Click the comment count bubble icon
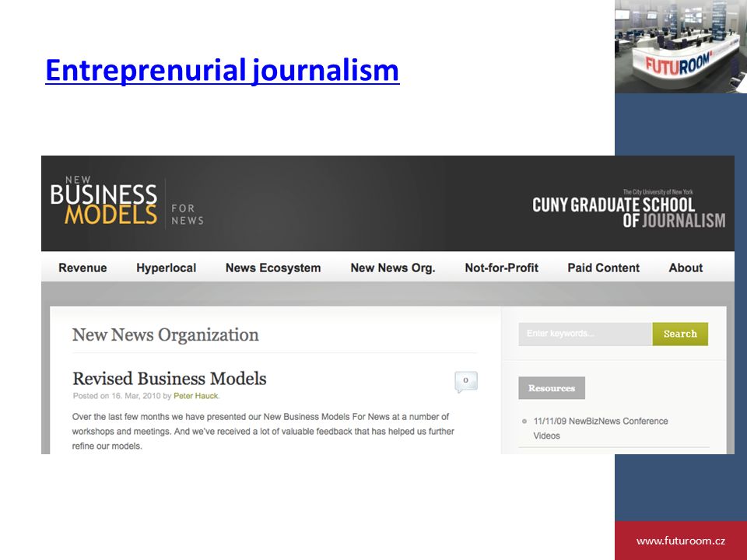 (466, 381)
